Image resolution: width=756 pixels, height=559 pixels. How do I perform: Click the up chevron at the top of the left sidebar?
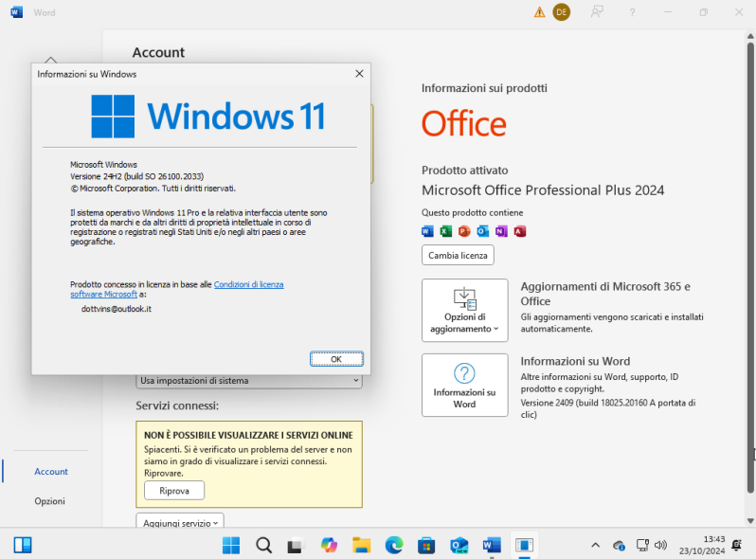tap(50, 60)
